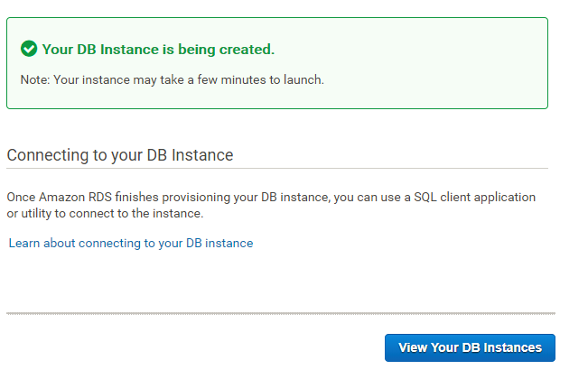The image size is (588, 379).
Task: Follow the Learn about connecting link
Action: [130, 243]
